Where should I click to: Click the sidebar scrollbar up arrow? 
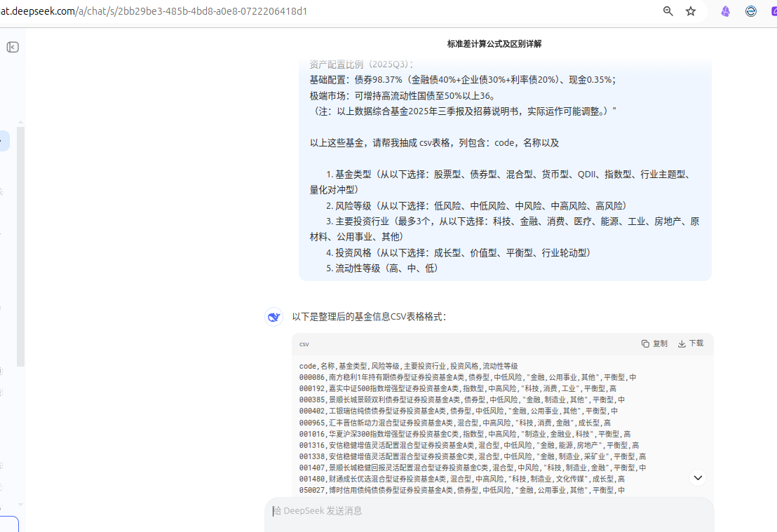pos(20,122)
